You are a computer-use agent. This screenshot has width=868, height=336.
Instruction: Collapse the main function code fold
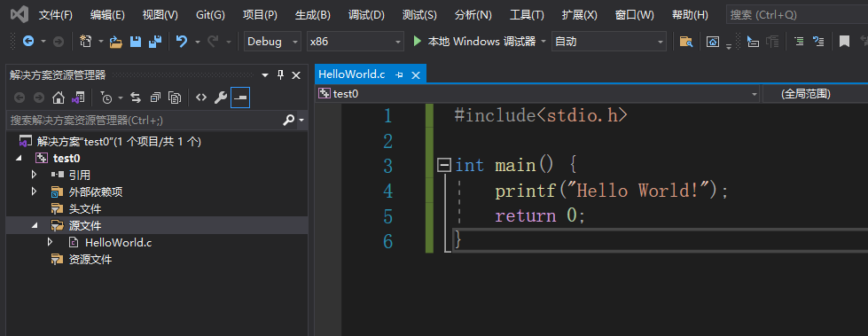point(443,165)
